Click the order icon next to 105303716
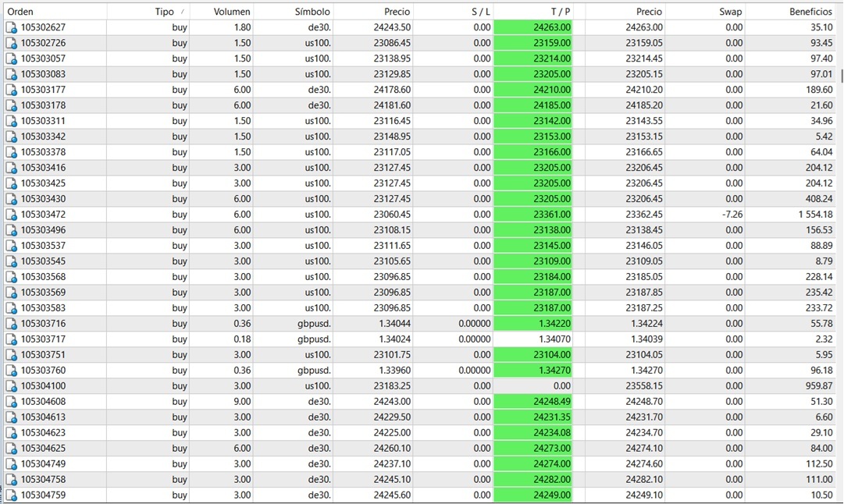The height and width of the screenshot is (504, 844). tap(11, 324)
